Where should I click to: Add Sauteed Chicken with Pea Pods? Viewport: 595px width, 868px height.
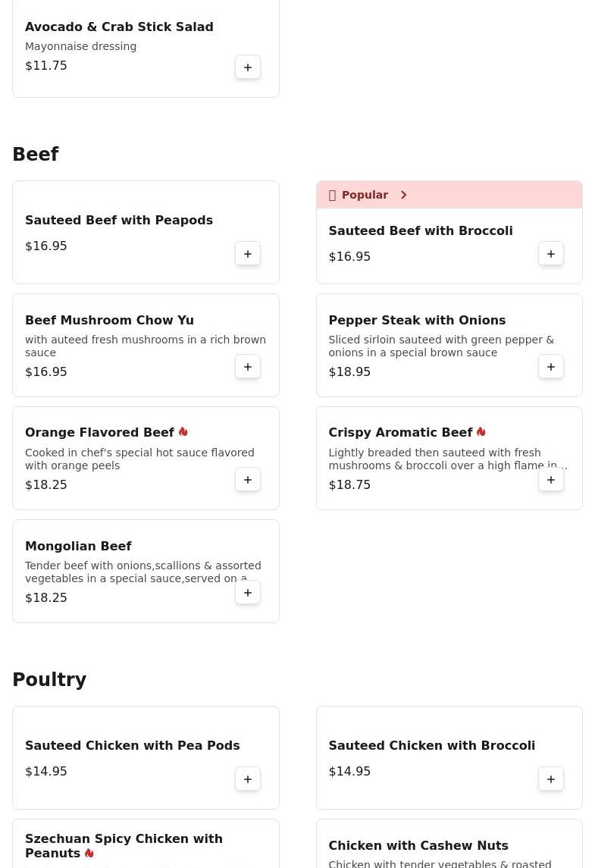pos(248,779)
